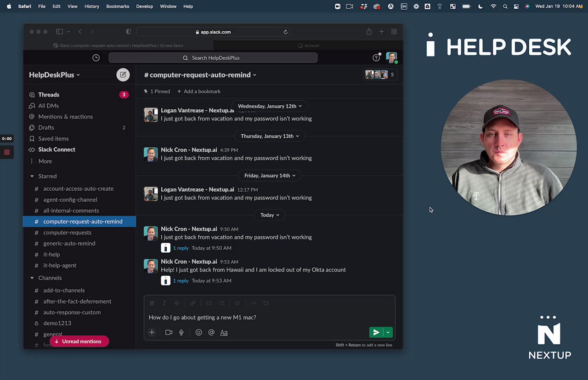Open Safari's File menu

coord(42,6)
